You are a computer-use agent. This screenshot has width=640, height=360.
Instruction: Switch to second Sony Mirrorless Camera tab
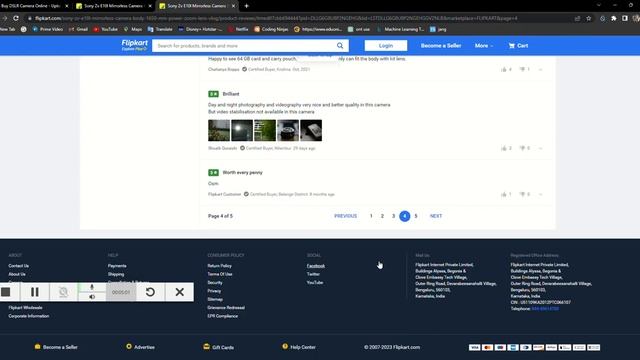pos(197,6)
